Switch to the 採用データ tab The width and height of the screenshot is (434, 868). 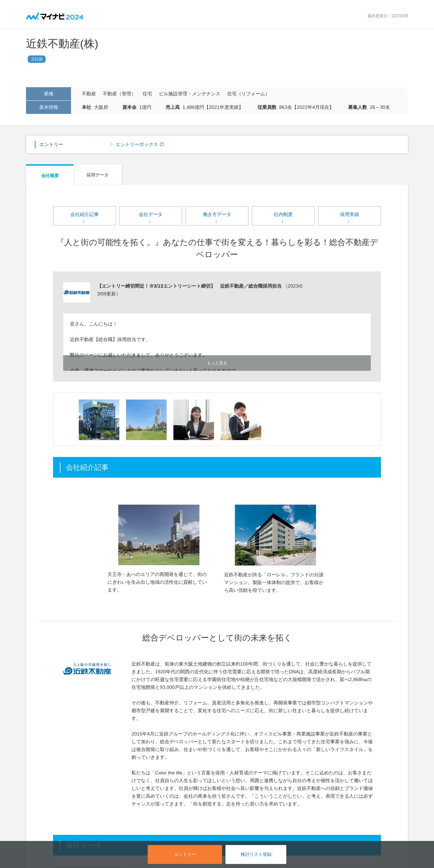(x=98, y=175)
